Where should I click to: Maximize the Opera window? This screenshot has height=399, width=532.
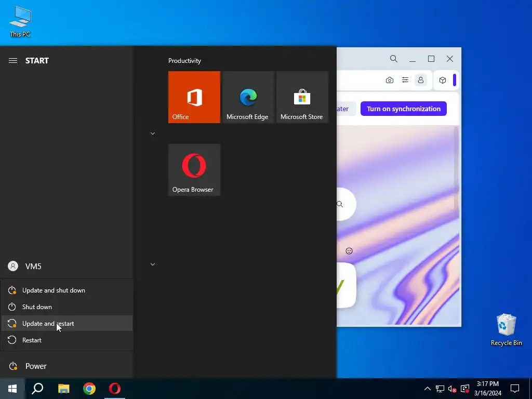[431, 59]
